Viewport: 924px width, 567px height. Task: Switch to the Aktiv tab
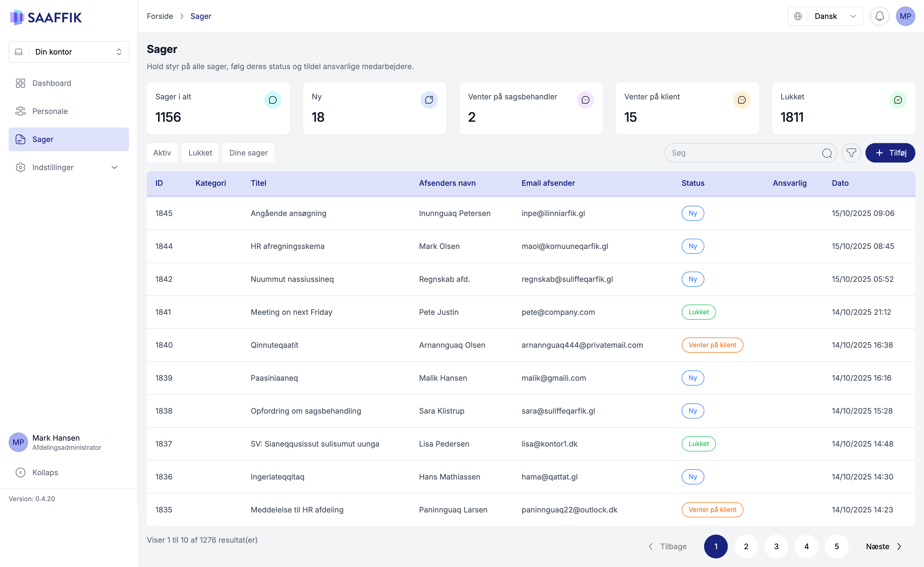point(162,153)
